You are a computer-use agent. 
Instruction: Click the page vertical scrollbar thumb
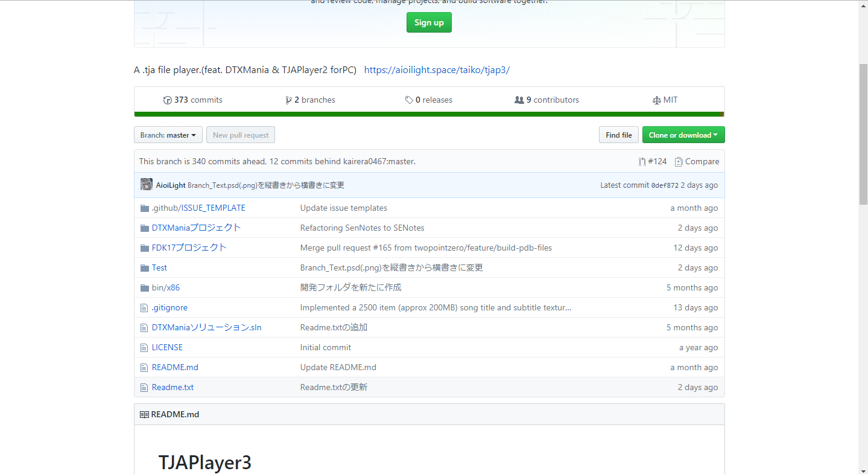tap(863, 133)
